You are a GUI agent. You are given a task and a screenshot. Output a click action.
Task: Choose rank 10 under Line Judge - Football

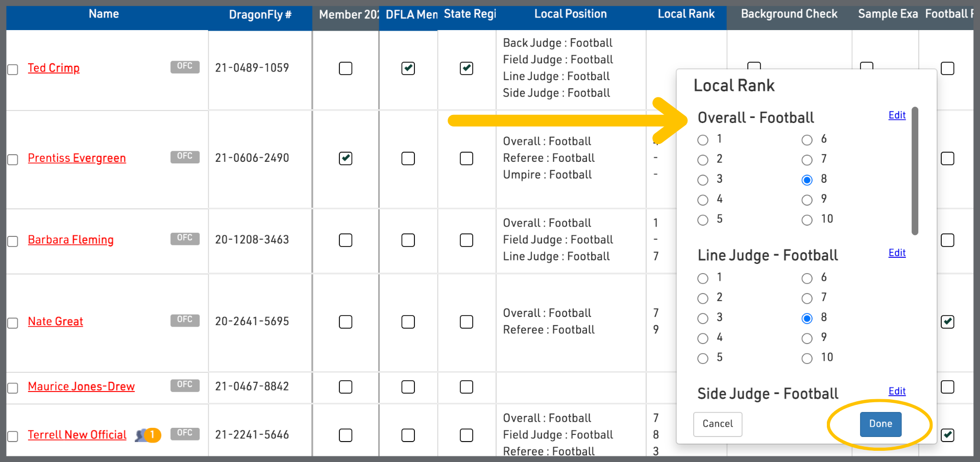click(x=807, y=358)
